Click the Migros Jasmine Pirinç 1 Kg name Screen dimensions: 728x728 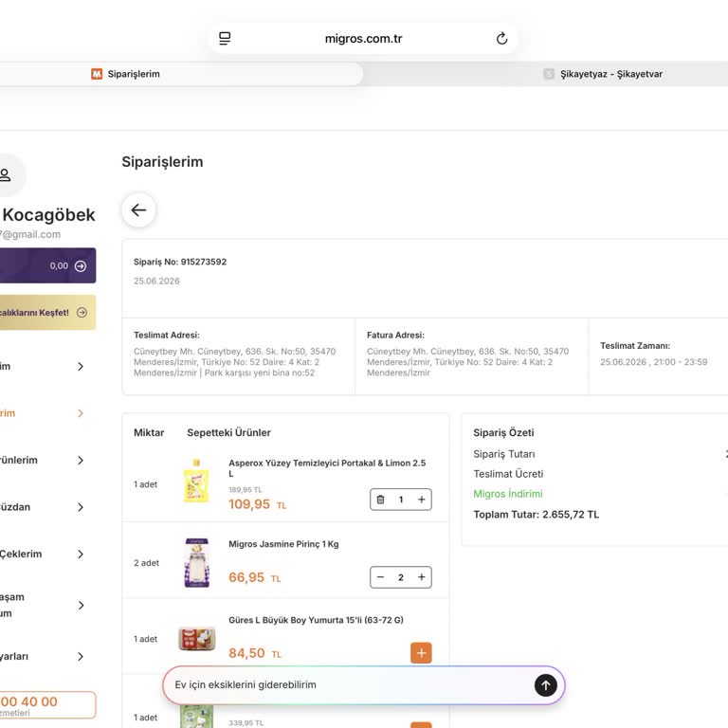point(283,544)
